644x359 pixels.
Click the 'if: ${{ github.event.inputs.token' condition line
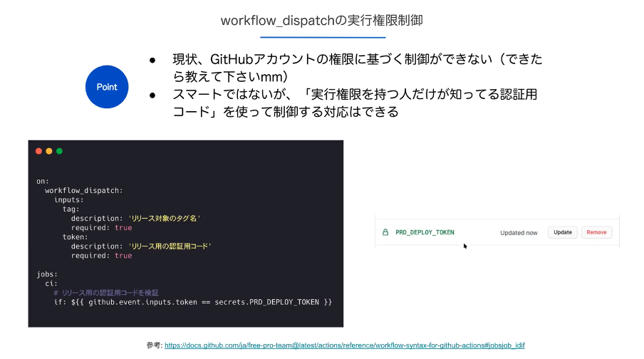(192, 302)
